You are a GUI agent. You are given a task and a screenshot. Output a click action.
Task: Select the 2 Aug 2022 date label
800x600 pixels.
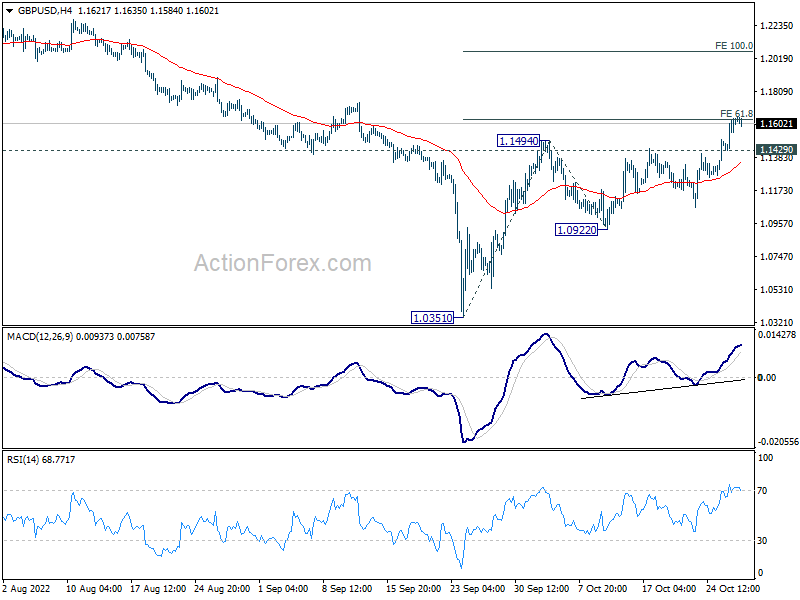tap(27, 589)
